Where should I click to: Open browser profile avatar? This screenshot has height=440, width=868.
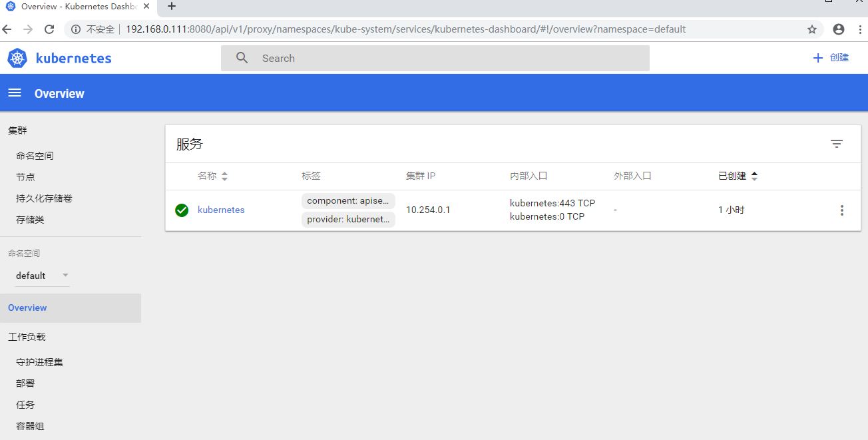[839, 29]
